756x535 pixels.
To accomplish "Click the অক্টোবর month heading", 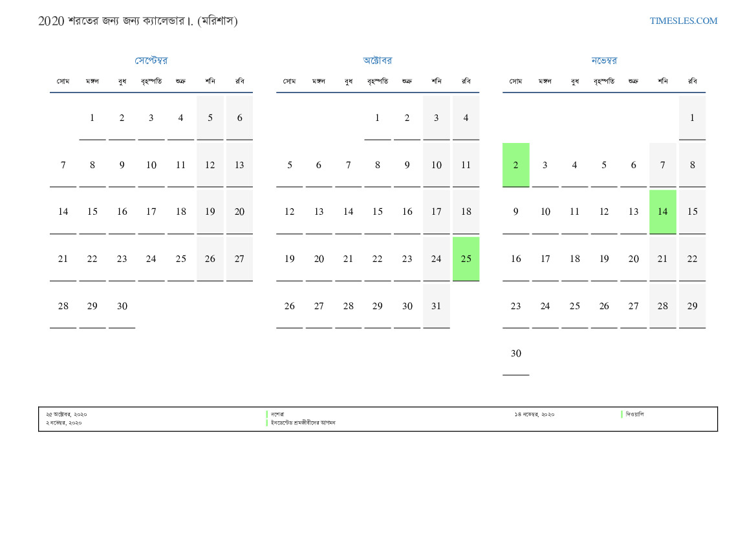I will coord(378,61).
